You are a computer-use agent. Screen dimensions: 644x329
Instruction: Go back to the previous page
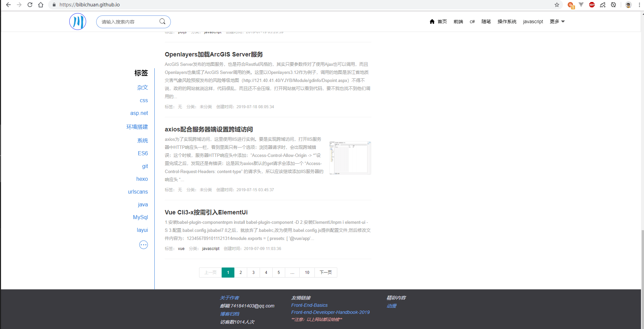[x=8, y=5]
